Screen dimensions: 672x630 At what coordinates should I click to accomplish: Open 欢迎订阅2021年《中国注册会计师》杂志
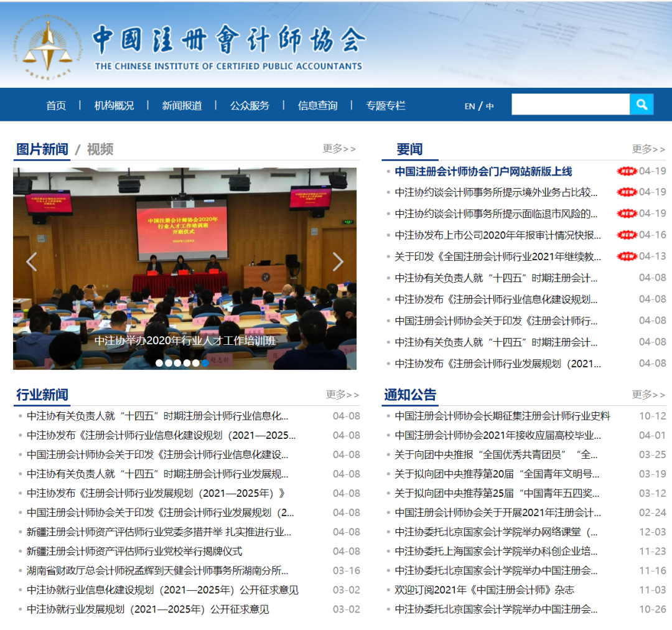484,590
